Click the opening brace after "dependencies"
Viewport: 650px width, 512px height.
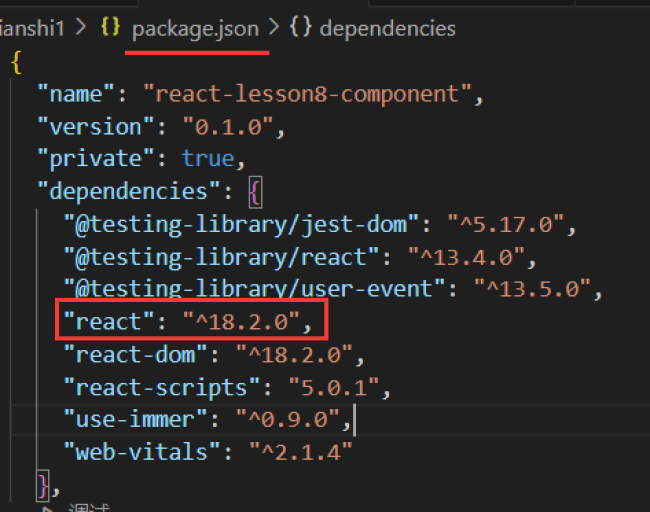255,192
